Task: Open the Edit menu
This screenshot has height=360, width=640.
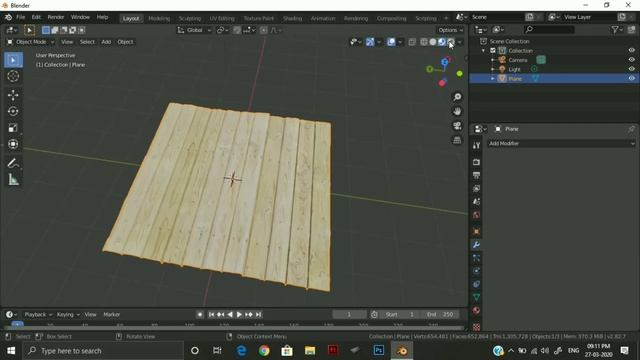Action: (x=36, y=17)
